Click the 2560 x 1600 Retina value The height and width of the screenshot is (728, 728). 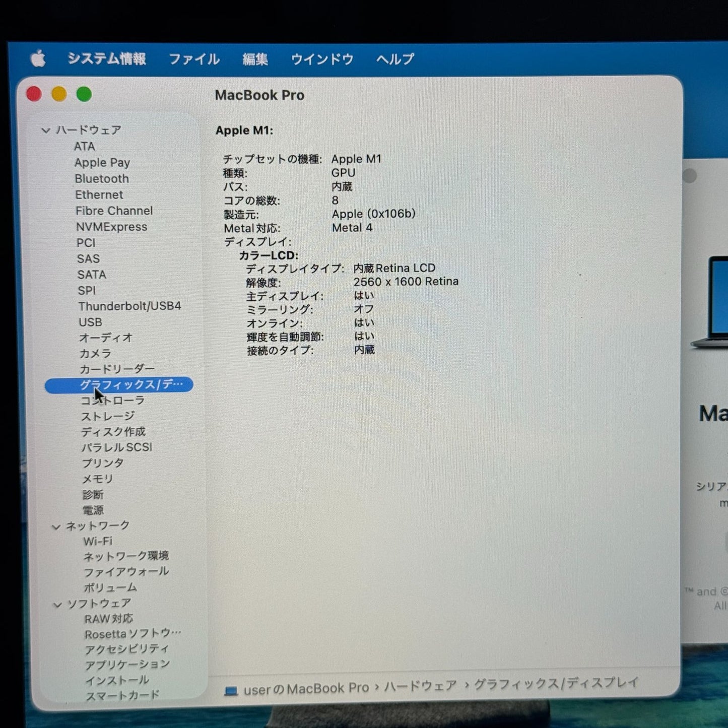406,282
